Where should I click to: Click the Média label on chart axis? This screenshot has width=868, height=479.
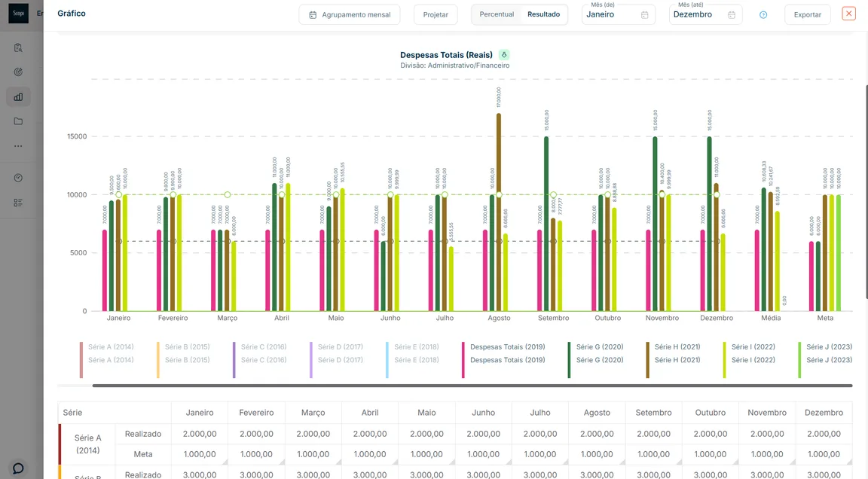pos(771,318)
